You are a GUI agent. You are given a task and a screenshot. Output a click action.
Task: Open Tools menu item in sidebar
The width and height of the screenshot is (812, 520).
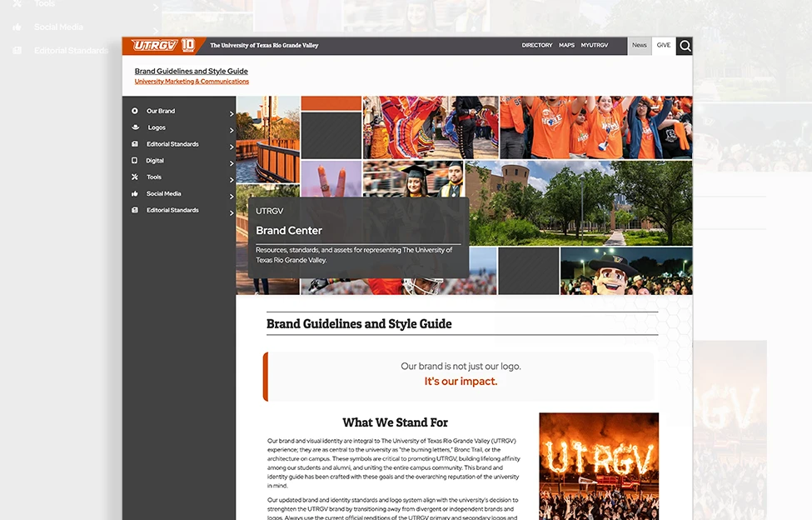(x=154, y=177)
